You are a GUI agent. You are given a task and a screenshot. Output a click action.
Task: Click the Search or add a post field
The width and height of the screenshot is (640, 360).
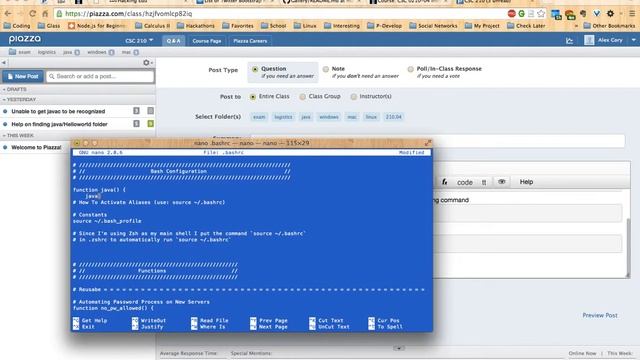100,76
